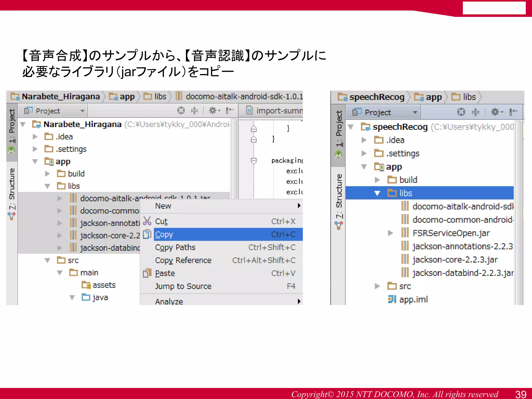
Task: Select docomo-common-android jar in speechRecog libs
Action: pos(457,220)
